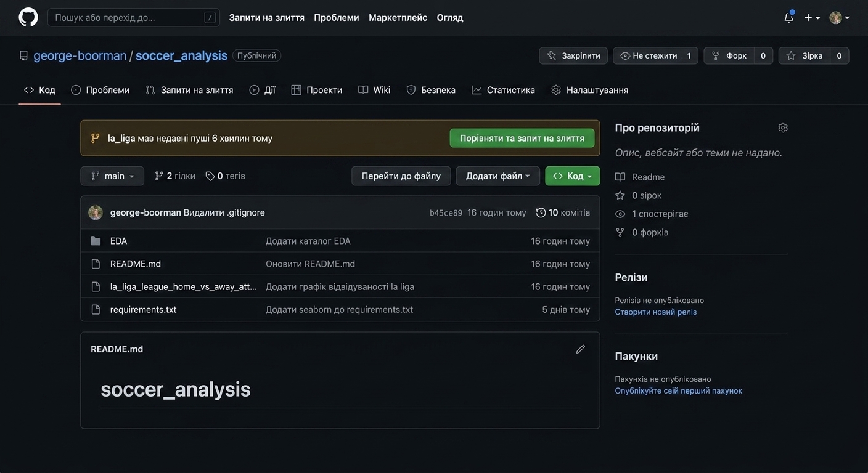868x473 pixels.
Task: Click slash shortcut icon in search box
Action: tap(210, 17)
